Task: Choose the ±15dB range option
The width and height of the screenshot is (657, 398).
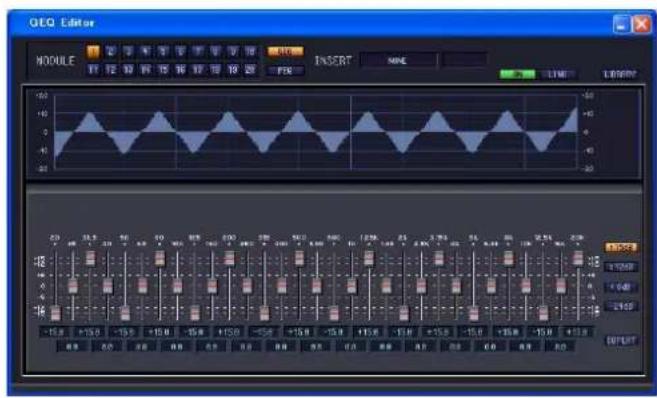Action: tap(621, 248)
